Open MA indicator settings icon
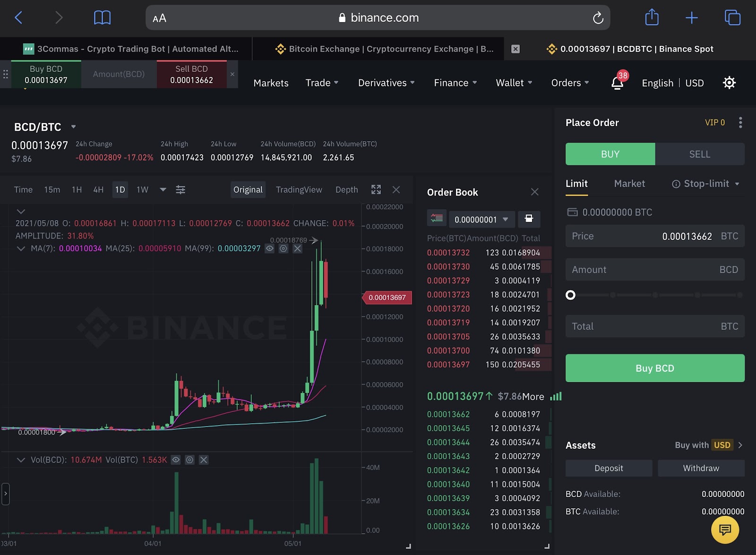Viewport: 756px width, 555px height. point(283,248)
